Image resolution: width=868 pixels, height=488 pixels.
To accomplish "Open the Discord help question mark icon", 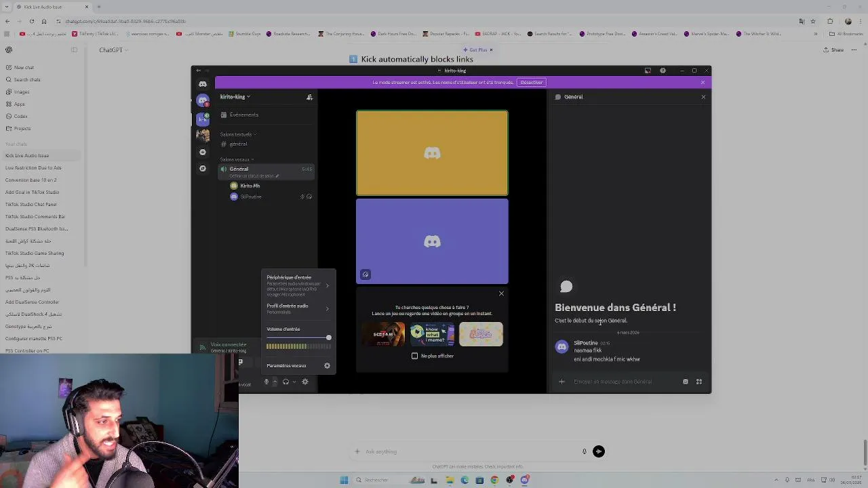I will click(663, 70).
